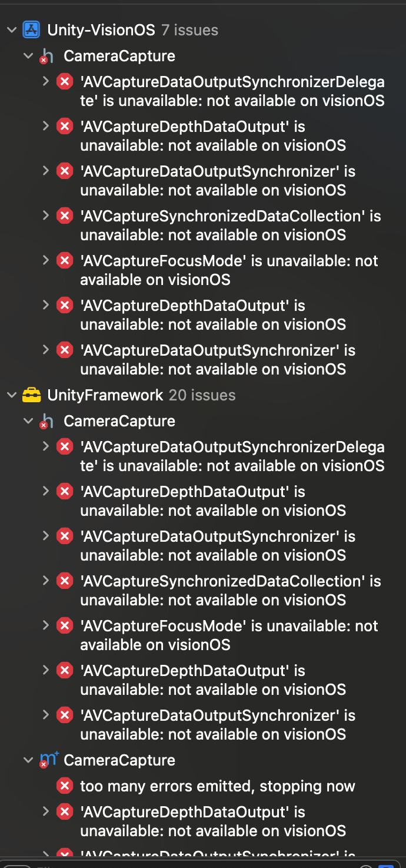
Task: Click the first AVCaptureDataOutputSynchronizerDelegate error icon
Action: [x=65, y=81]
